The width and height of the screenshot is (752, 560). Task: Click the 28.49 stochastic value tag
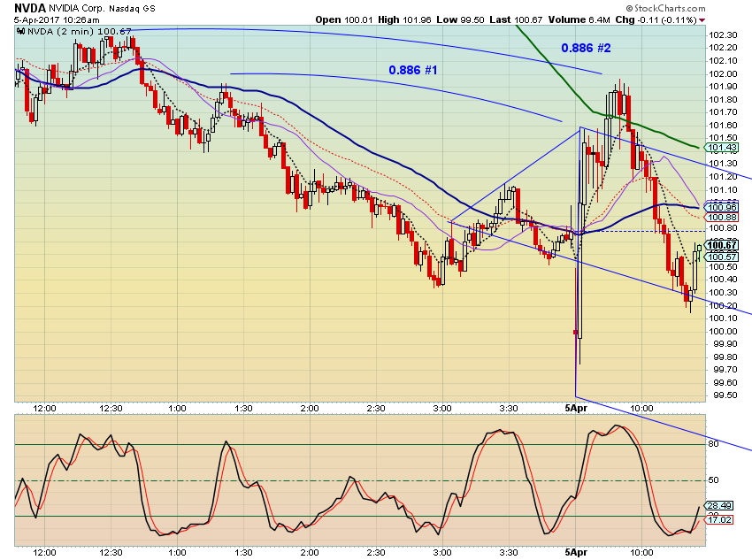[x=719, y=505]
